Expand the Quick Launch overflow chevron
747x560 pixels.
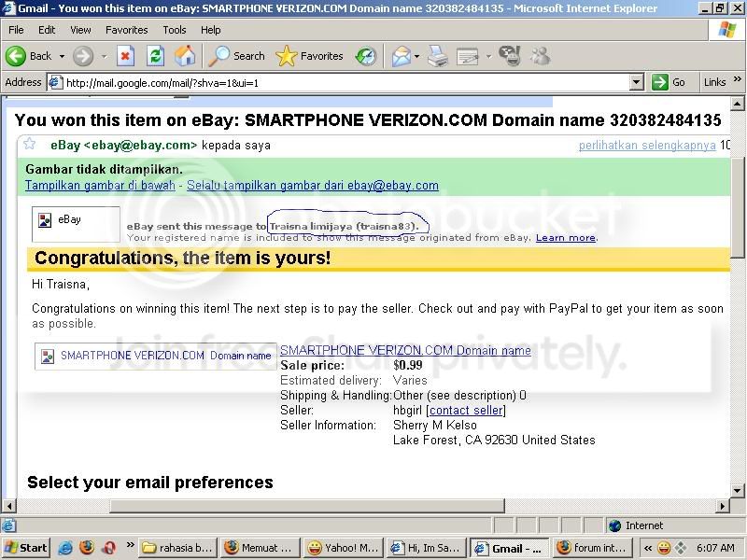pyautogui.click(x=130, y=545)
